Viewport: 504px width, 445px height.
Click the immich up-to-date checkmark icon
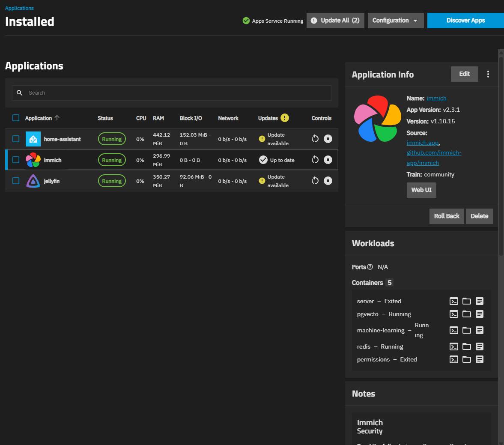[x=263, y=160]
